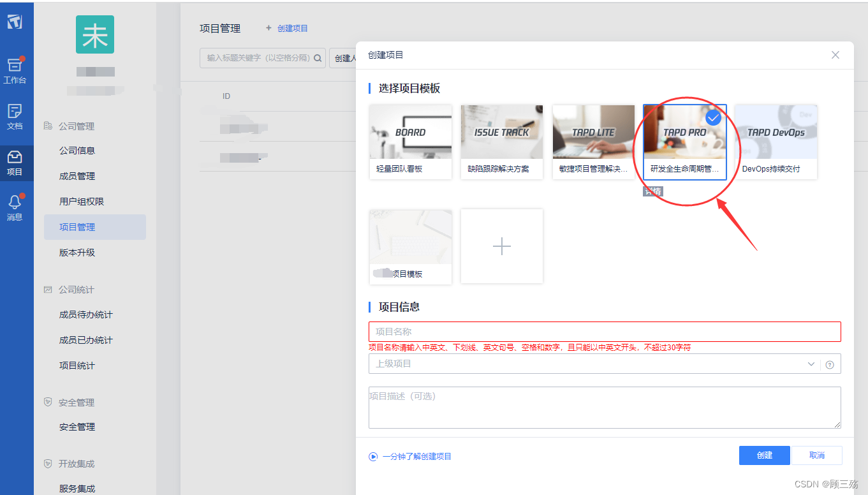The image size is (868, 495).
Task: Click the ID column header
Action: (x=226, y=96)
